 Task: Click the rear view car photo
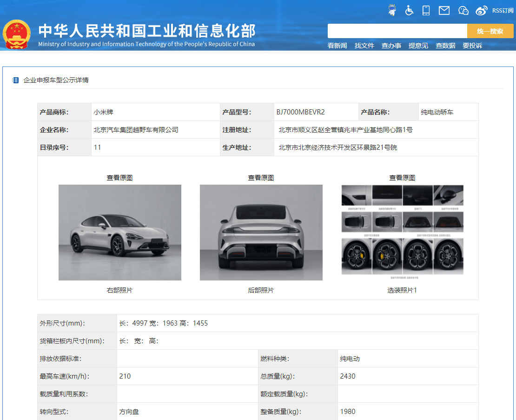(x=261, y=232)
